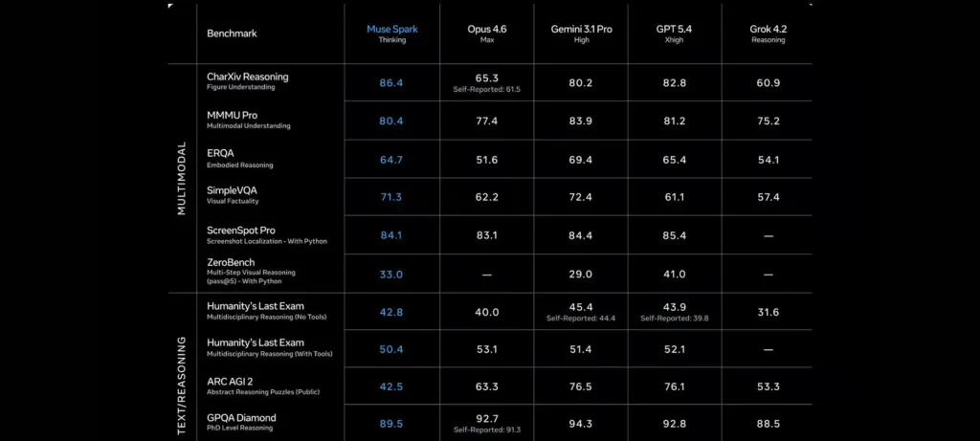The height and width of the screenshot is (441, 980).
Task: Select the TEXT/REASONING vertical section label
Action: click(182, 367)
